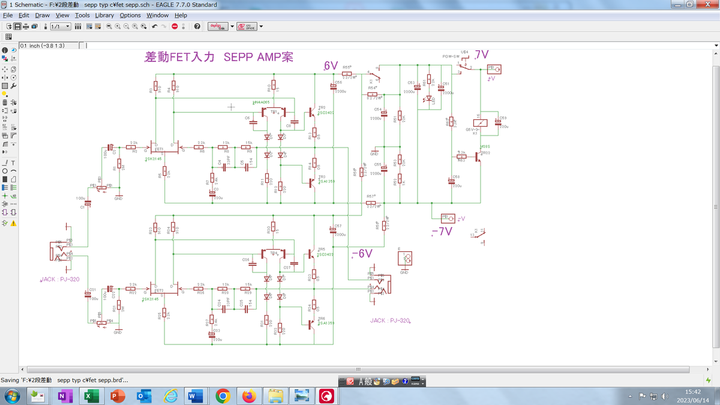Viewport: 720px width, 405px height.
Task: Click the Windows Start button
Action: [x=12, y=396]
